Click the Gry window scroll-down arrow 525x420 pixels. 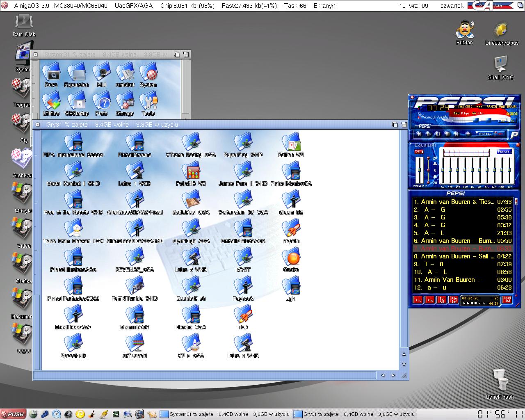tap(404, 364)
